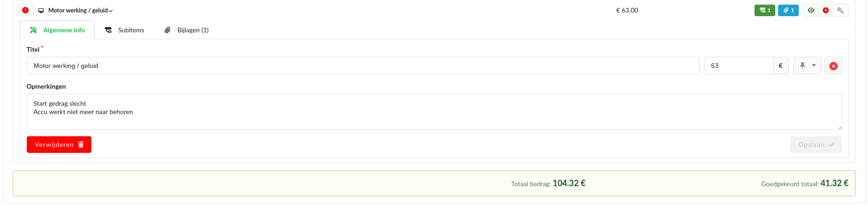
Task: Click the euro sign addon
Action: [780, 66]
